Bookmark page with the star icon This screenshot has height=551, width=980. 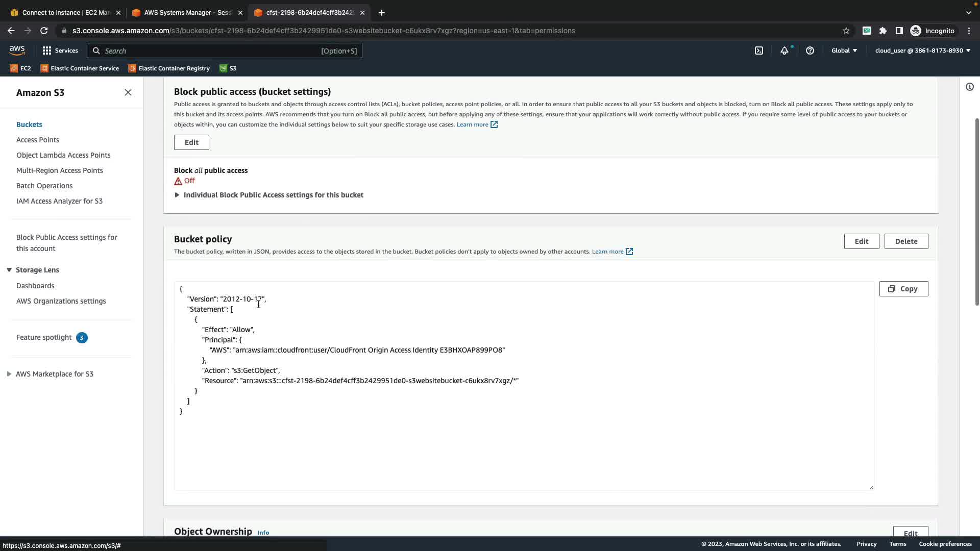(x=846, y=31)
